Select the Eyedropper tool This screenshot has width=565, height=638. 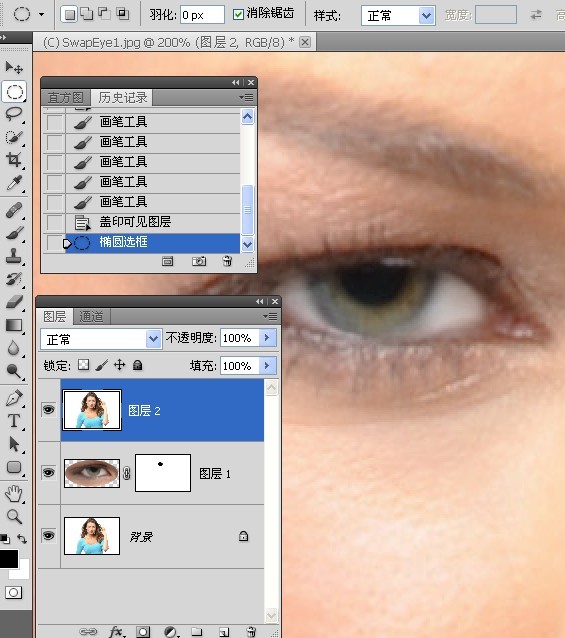click(14, 183)
